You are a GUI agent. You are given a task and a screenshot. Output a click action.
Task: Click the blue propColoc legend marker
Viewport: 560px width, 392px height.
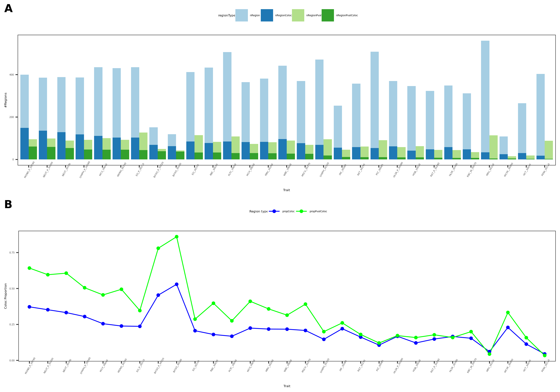coord(274,211)
